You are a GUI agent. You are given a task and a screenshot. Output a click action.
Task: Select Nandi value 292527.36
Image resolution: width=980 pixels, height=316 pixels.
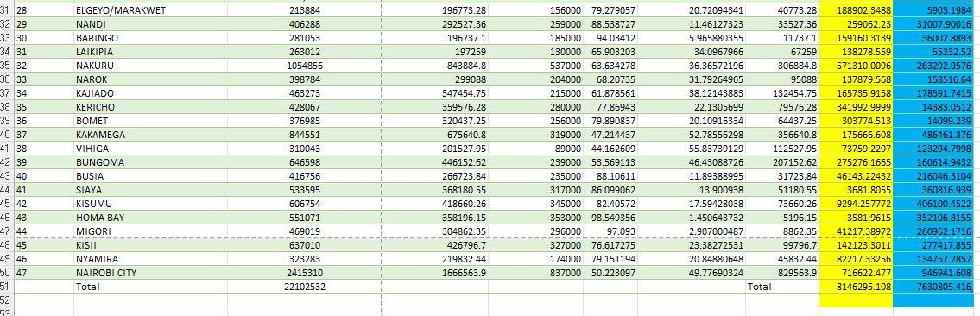pyautogui.click(x=434, y=24)
